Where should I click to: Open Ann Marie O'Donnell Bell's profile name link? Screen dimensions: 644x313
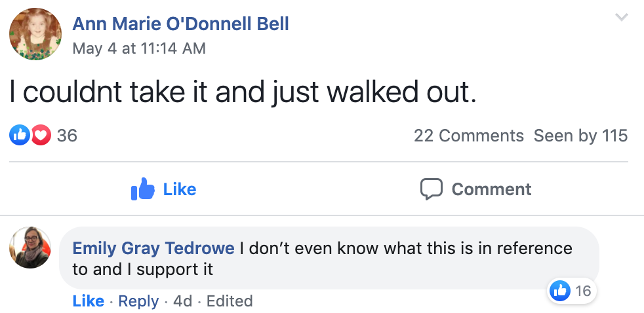click(x=180, y=24)
